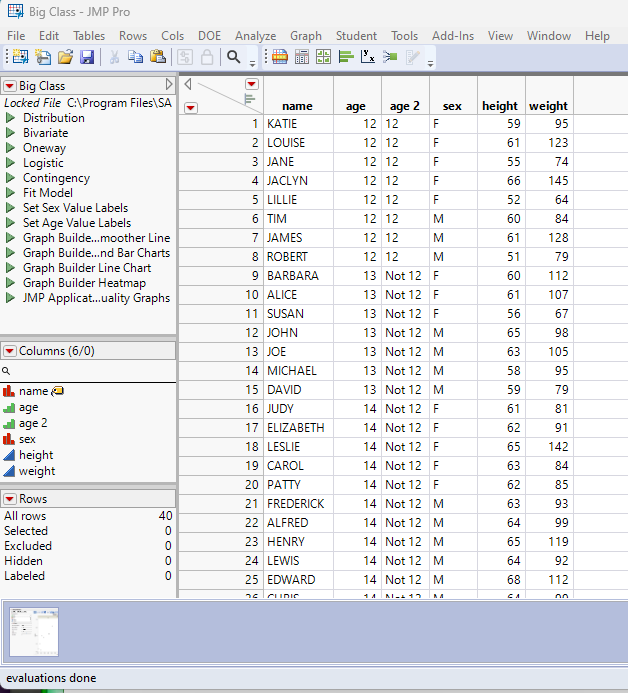The image size is (628, 693).
Task: Select the Set Sex Value Labels script
Action: [76, 208]
